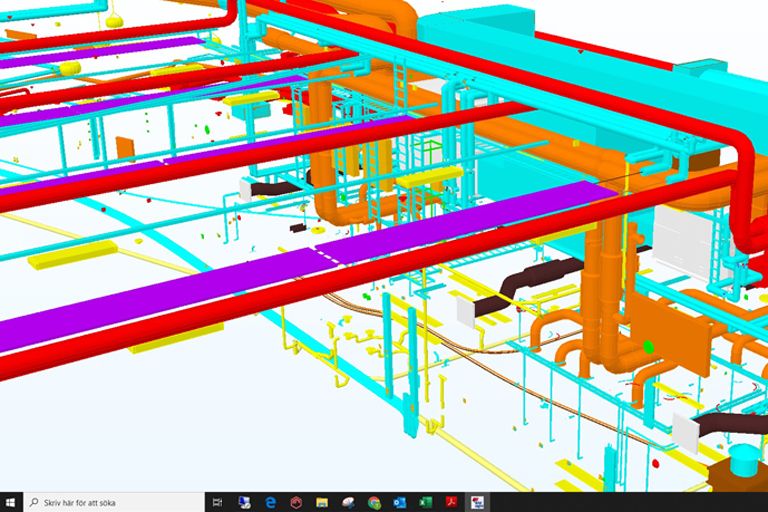Open the computer monitor icon next to Task View
The image size is (768, 512).
coord(244,502)
